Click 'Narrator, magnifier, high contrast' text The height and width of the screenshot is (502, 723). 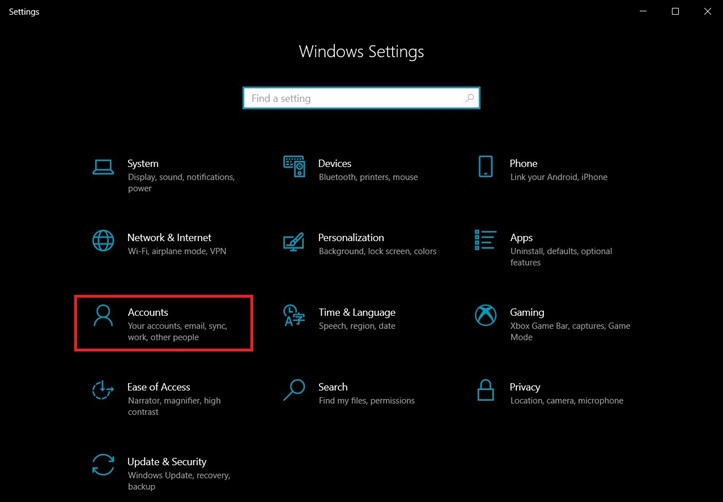pos(174,406)
